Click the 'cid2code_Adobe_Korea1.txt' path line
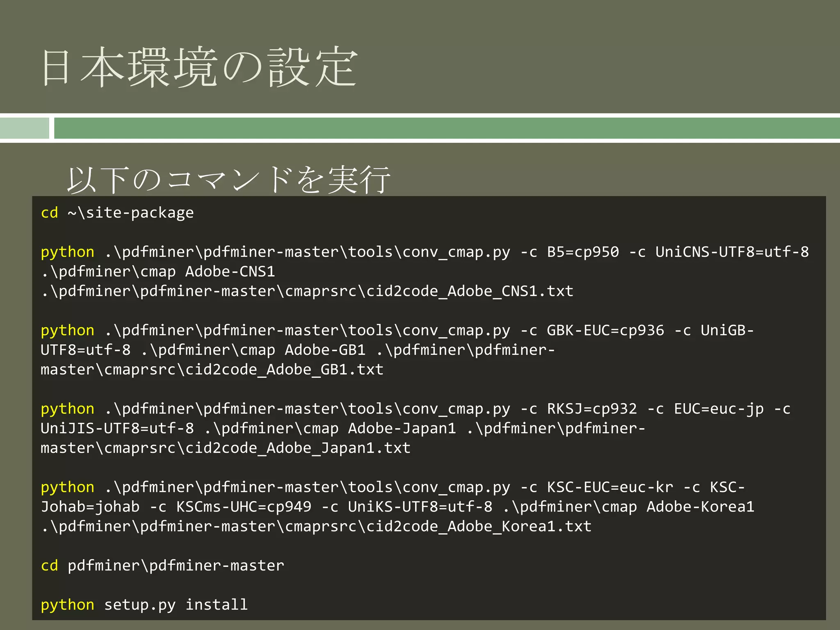The width and height of the screenshot is (840, 630). pyautogui.click(x=316, y=527)
